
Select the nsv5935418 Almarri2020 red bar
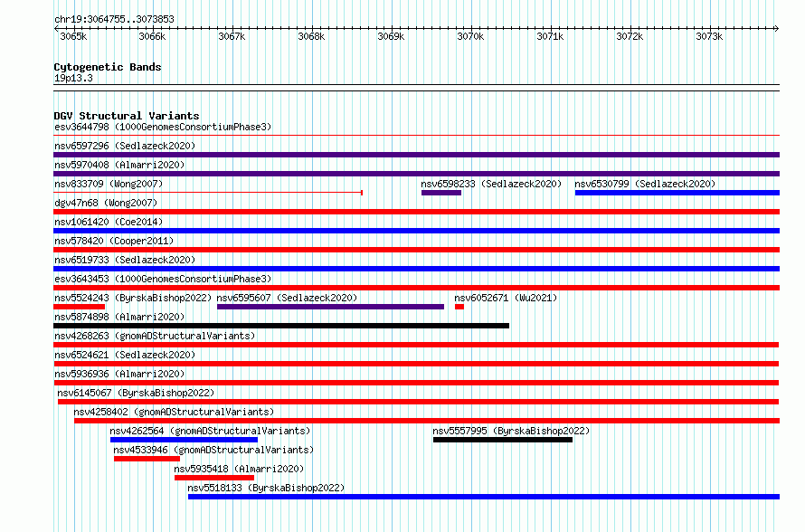click(x=214, y=478)
